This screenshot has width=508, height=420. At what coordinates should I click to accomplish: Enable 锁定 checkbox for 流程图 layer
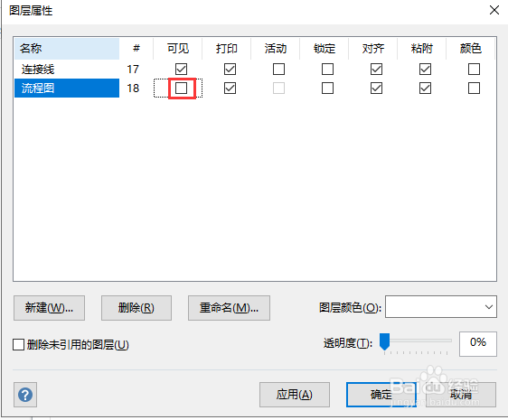click(327, 89)
